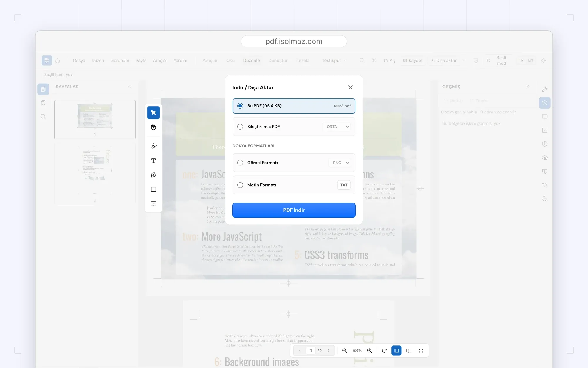Click the zoom in magnifier
Viewport: 588px width, 368px height.
370,351
